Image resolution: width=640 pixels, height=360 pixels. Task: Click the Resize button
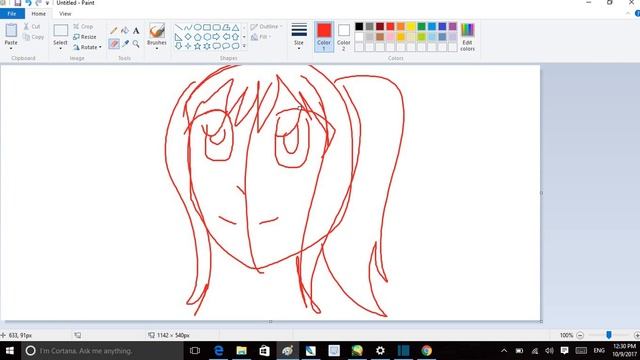85,37
